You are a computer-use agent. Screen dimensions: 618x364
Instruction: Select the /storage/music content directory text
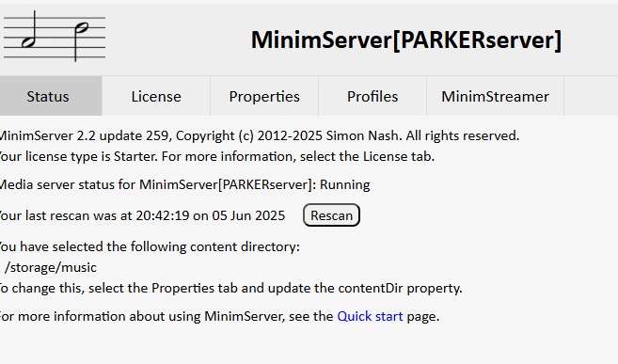pyautogui.click(x=51, y=267)
